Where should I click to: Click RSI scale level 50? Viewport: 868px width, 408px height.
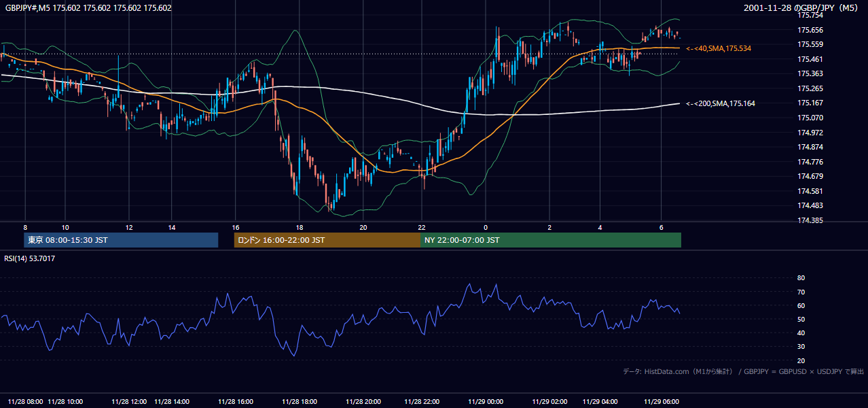click(801, 319)
